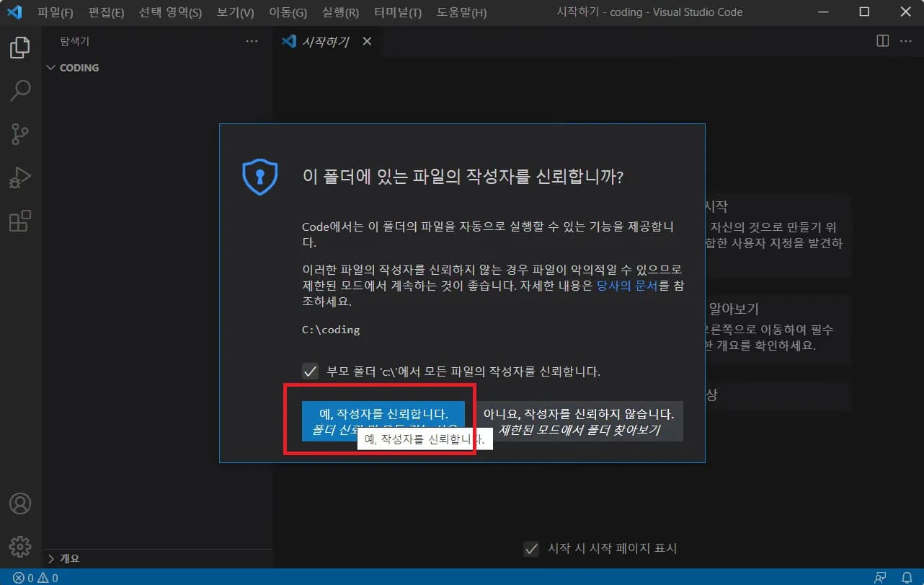The image size is (924, 585).
Task: Toggle the 시작 시 시작 페이지 표시 checkbox
Action: click(x=531, y=549)
